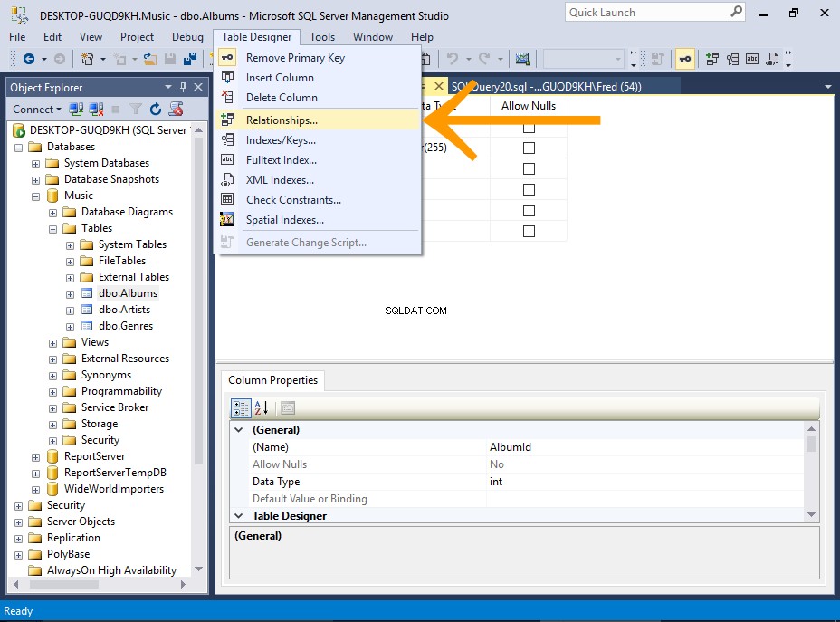Select the dbo.Genres table in the tree
Screen dimensions: 840x622
tap(125, 326)
